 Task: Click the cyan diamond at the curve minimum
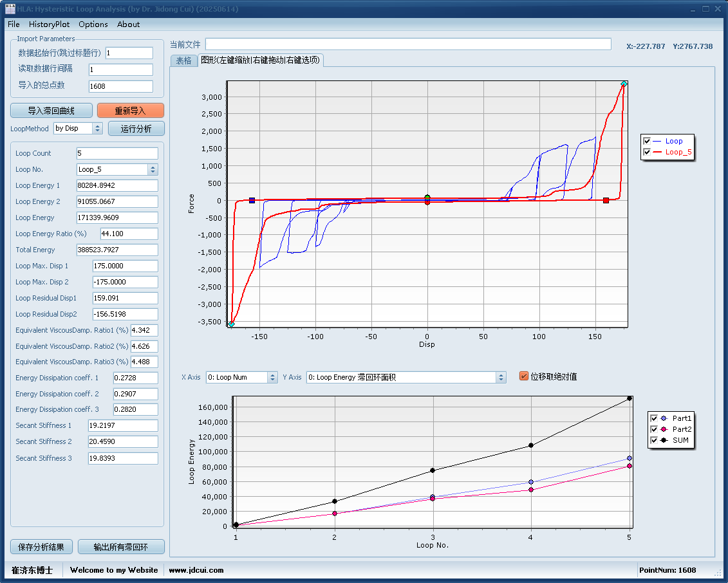pyautogui.click(x=231, y=324)
